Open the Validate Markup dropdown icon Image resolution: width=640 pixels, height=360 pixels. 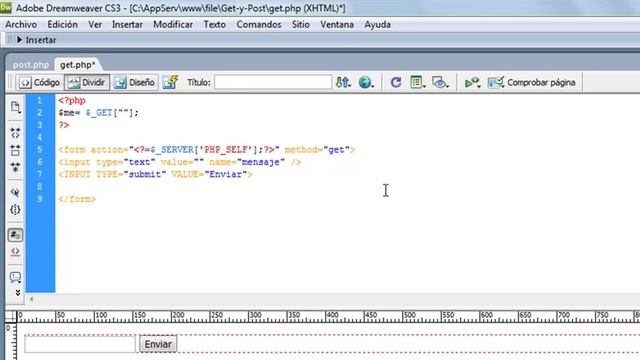472,82
